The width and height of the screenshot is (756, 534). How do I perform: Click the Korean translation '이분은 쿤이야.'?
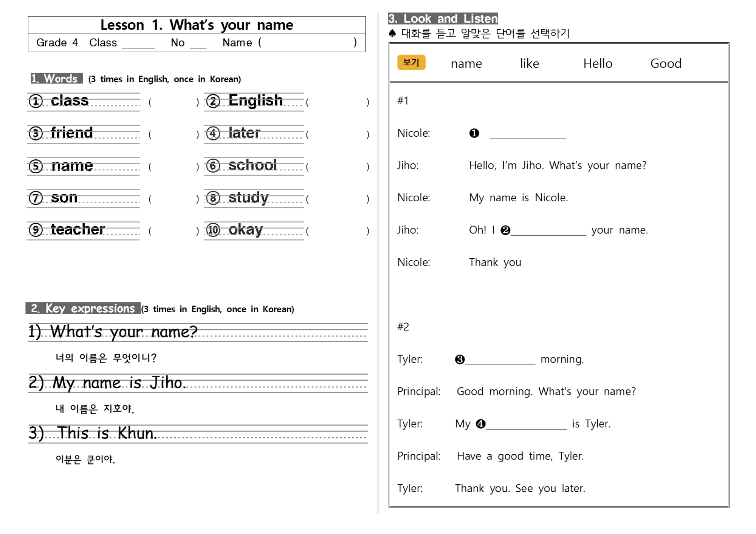[x=85, y=459]
